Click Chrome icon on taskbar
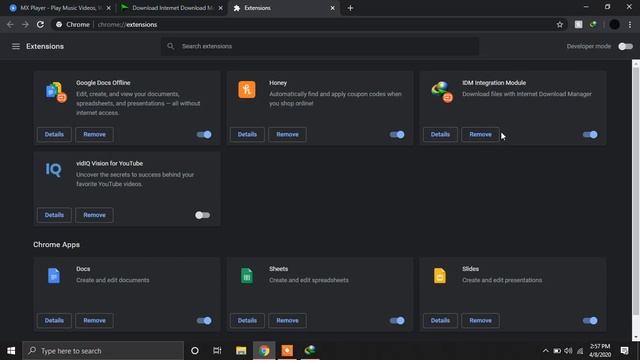 pyautogui.click(x=264, y=351)
